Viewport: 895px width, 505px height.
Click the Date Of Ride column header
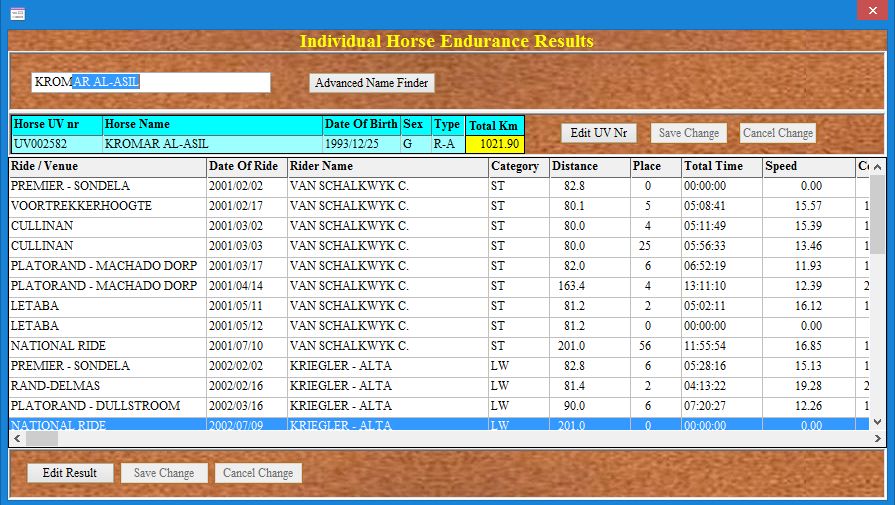246,166
